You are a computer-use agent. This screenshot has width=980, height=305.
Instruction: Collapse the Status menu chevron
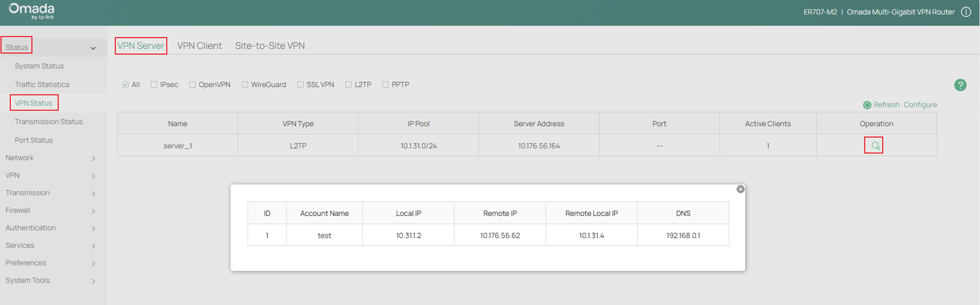click(x=93, y=48)
